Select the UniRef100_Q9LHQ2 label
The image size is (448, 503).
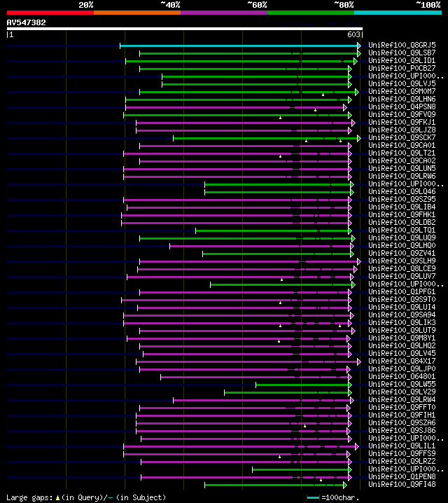point(402,345)
